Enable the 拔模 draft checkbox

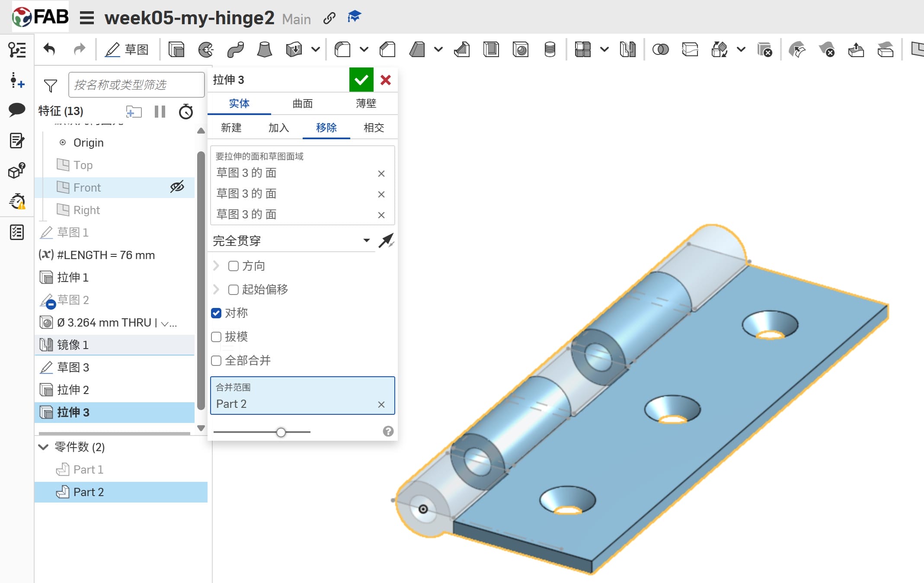click(216, 336)
